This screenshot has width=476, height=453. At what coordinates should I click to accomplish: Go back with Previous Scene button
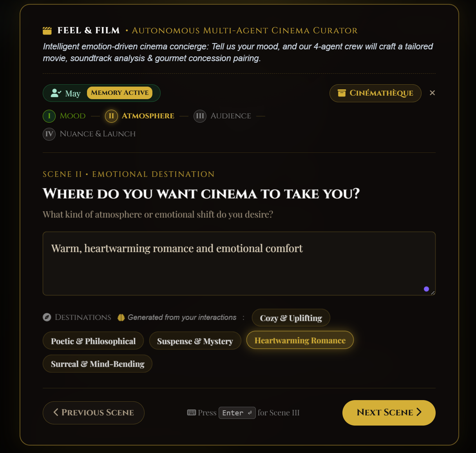pyautogui.click(x=93, y=413)
